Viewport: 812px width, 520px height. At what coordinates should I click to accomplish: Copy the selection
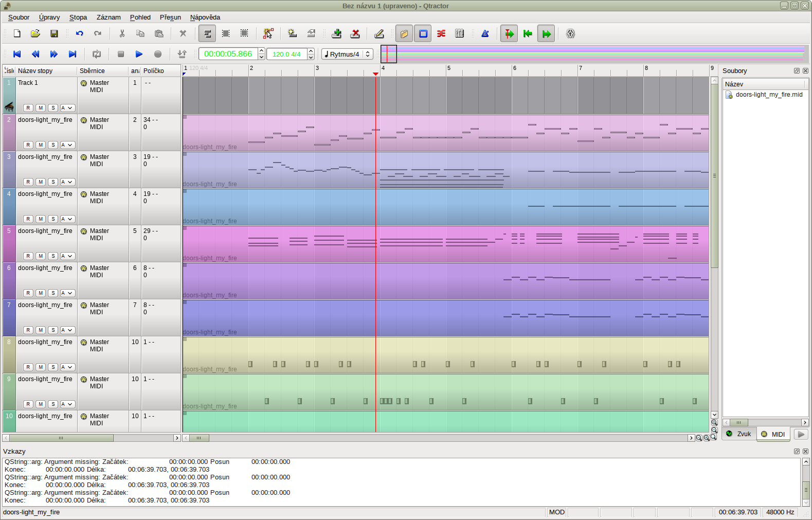140,33
